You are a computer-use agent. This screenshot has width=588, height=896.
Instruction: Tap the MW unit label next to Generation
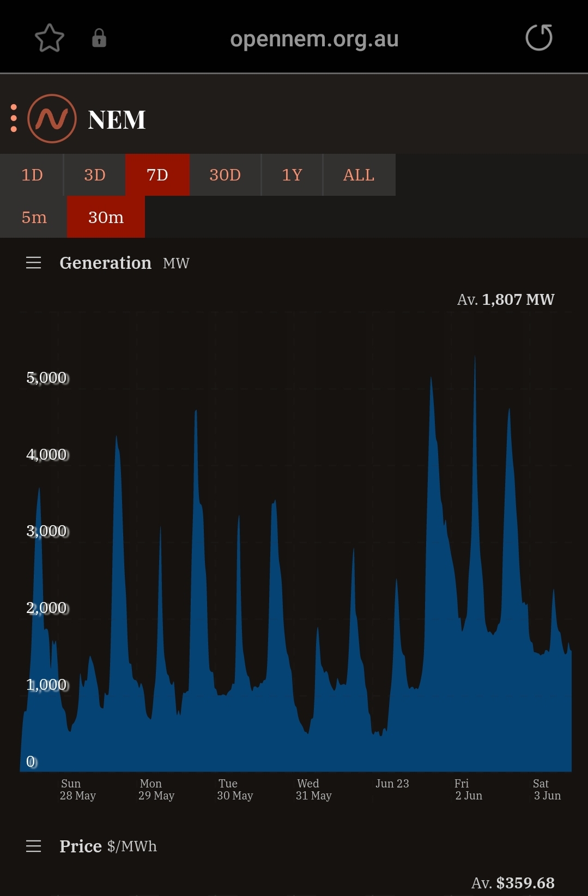tap(176, 263)
